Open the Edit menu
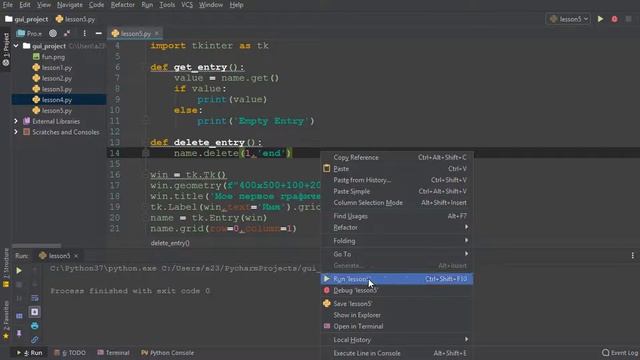This screenshot has height=360, width=640. click(x=25, y=5)
